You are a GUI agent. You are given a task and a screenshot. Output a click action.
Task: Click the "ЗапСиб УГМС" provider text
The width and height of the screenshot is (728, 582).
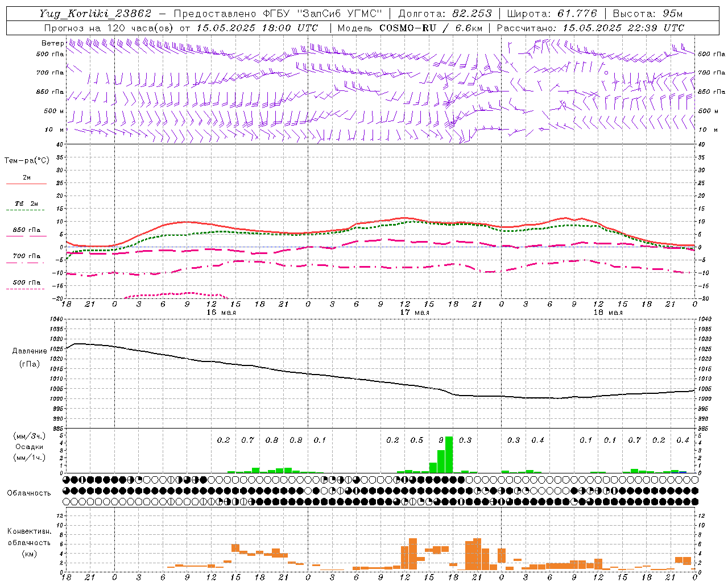click(x=341, y=14)
